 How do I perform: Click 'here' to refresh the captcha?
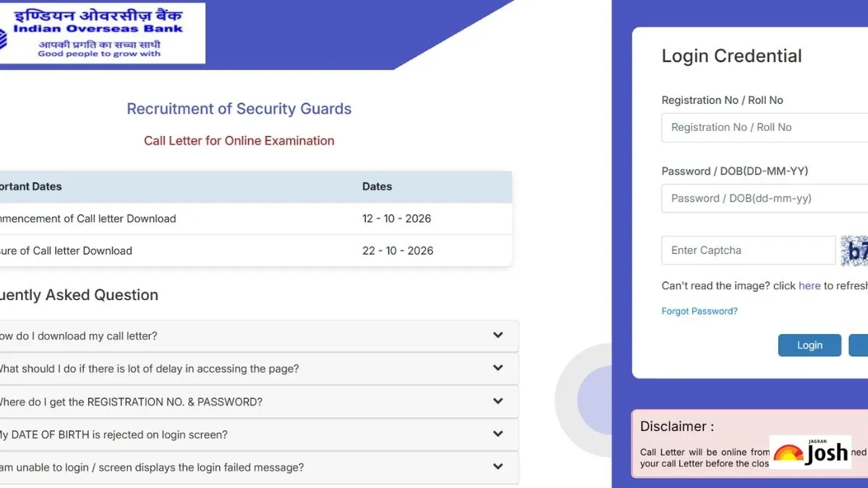coord(809,286)
